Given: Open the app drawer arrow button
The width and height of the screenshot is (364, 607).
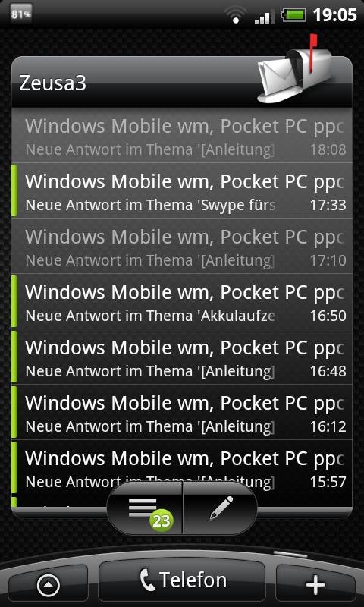Looking at the screenshot, I should point(49,585).
